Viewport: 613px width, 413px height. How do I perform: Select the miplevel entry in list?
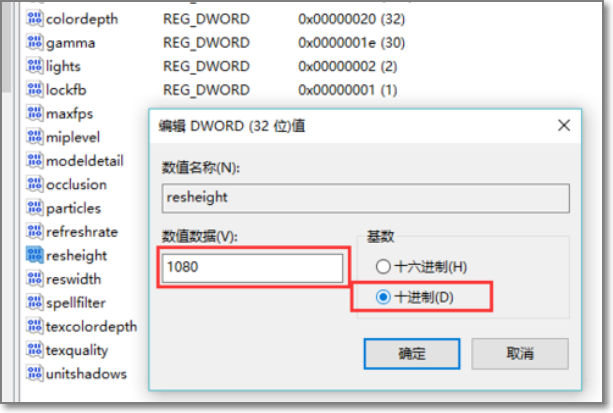[x=75, y=138]
